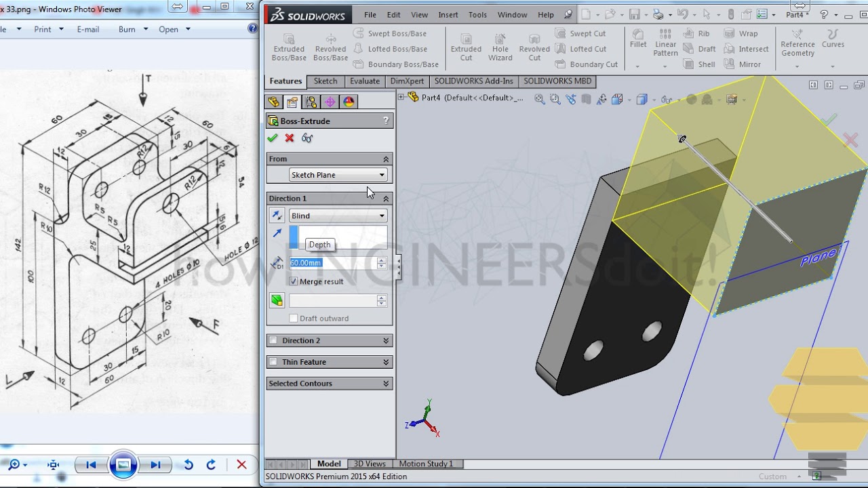This screenshot has width=868, height=488.
Task: Choose the Extruded Cut tool
Action: pyautogui.click(x=466, y=47)
